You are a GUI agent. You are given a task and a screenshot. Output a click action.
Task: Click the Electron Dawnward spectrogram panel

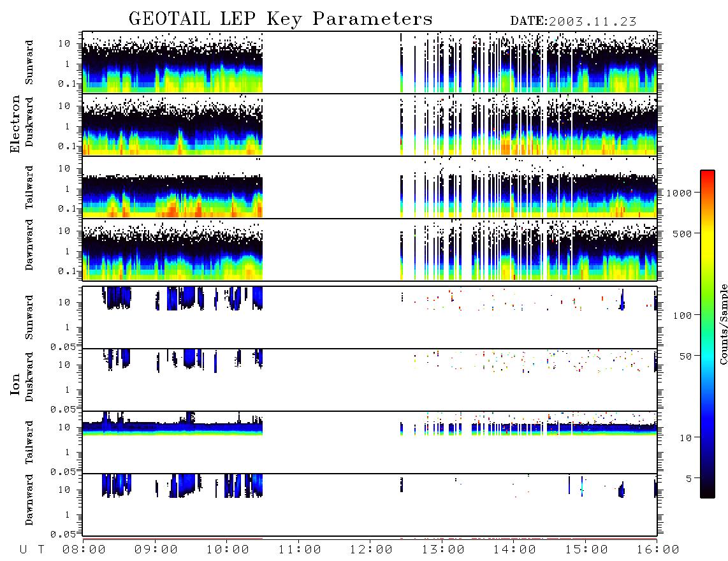pyautogui.click(x=370, y=249)
